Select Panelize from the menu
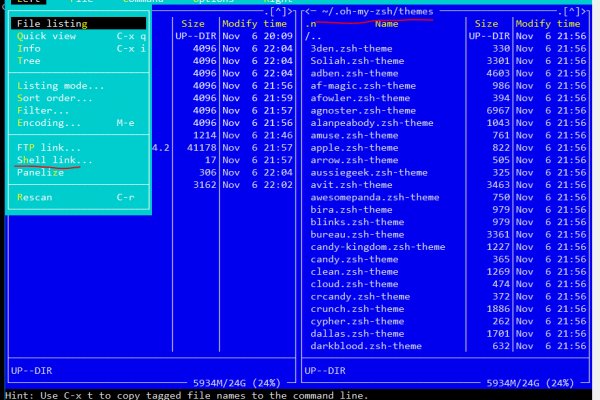The height and width of the screenshot is (400, 600). (41, 172)
